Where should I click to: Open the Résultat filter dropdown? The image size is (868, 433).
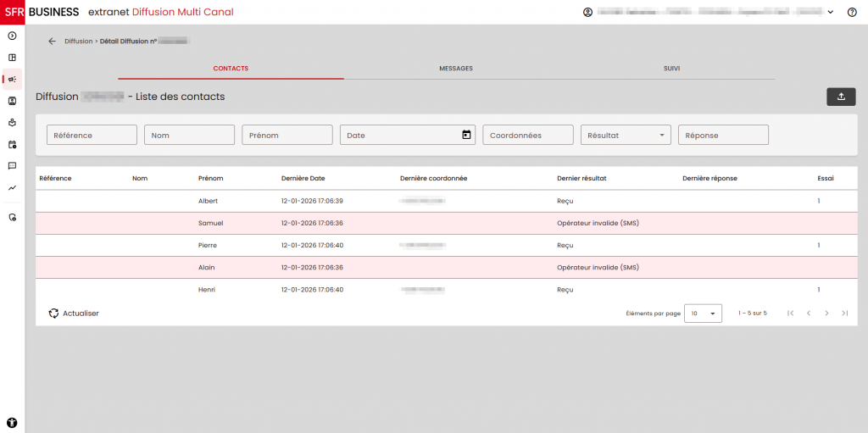tap(626, 135)
